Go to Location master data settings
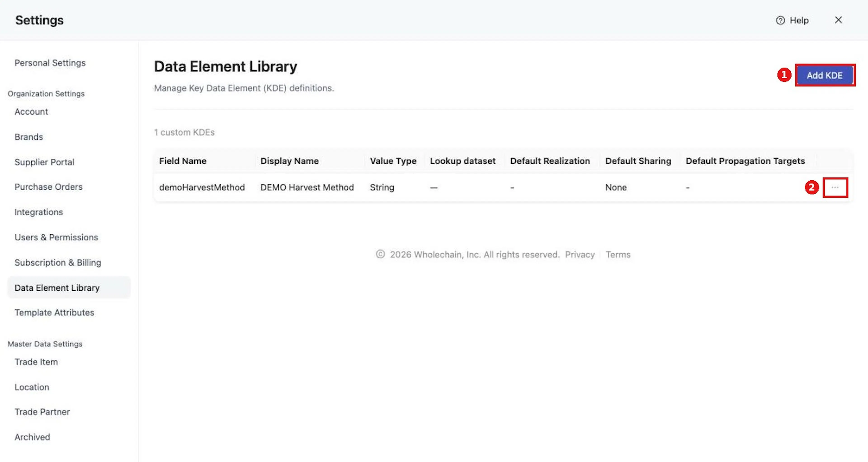Screen dimensions: 868x462 (32, 387)
